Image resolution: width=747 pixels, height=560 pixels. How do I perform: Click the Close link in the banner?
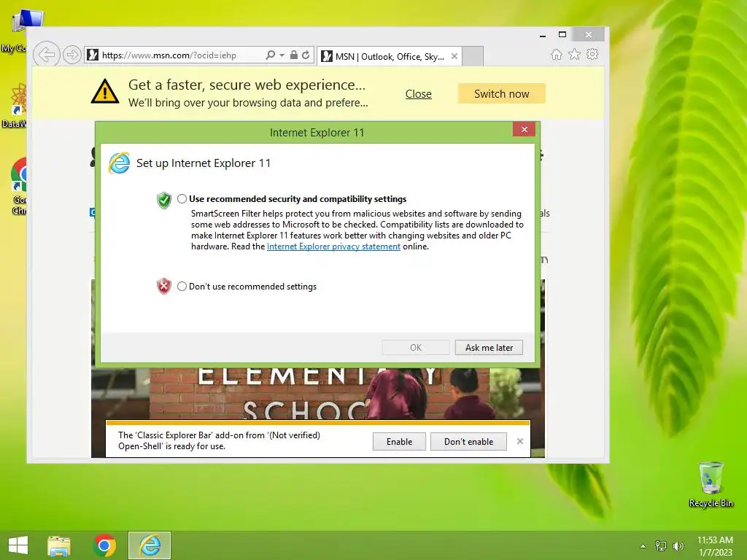418,94
